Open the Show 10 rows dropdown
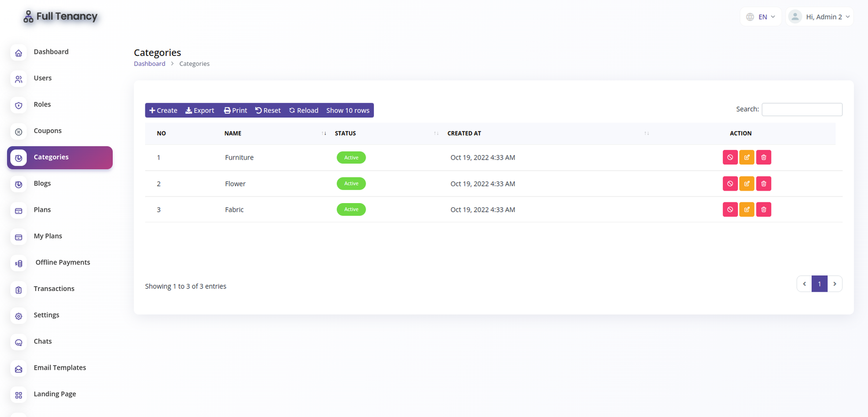Image resolution: width=868 pixels, height=417 pixels. pyautogui.click(x=348, y=110)
